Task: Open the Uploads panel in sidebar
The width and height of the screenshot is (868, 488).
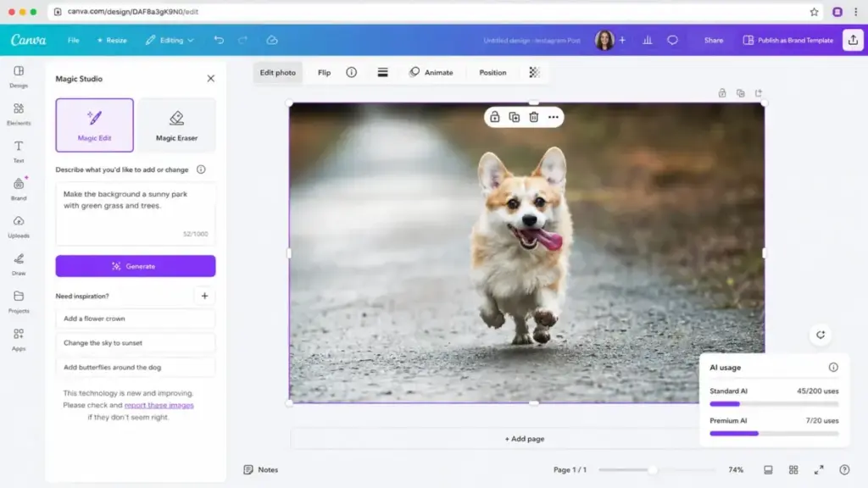Action: tap(19, 226)
